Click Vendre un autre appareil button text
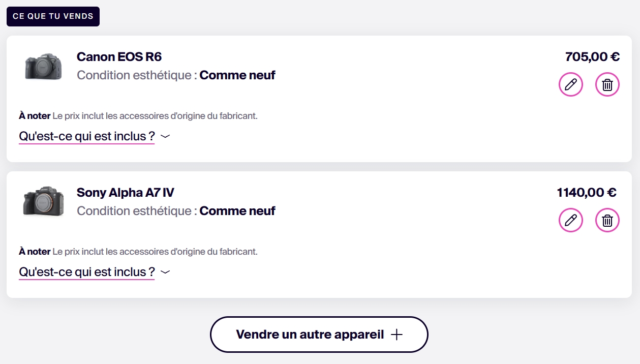The width and height of the screenshot is (640, 364). coord(310,335)
